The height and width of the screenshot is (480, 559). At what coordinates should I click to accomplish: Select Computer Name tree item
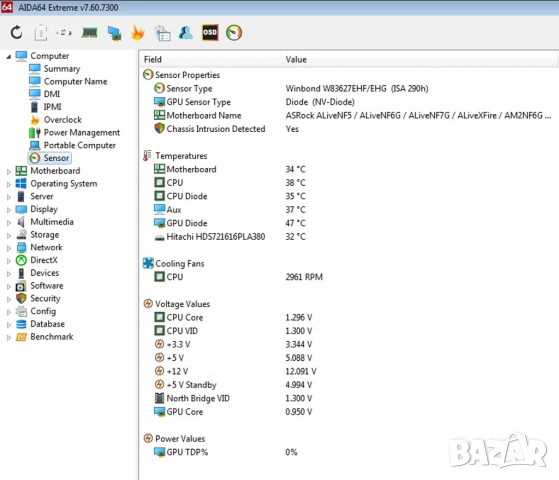coord(75,81)
